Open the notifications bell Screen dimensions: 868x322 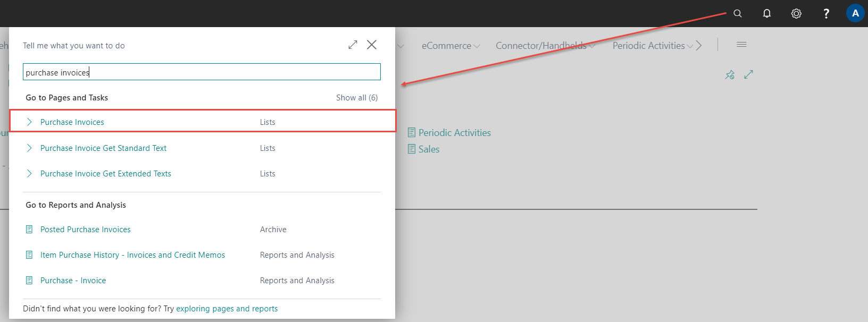[766, 14]
